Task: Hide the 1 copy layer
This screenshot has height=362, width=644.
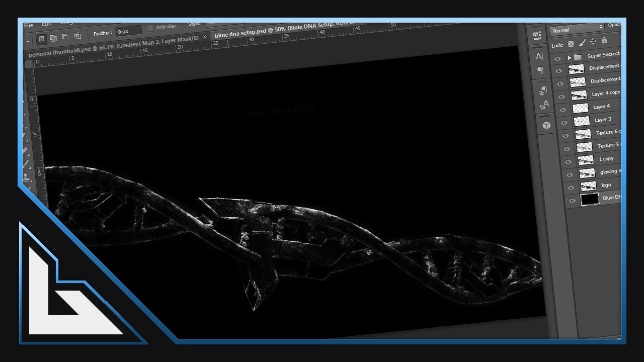Action: pyautogui.click(x=568, y=161)
